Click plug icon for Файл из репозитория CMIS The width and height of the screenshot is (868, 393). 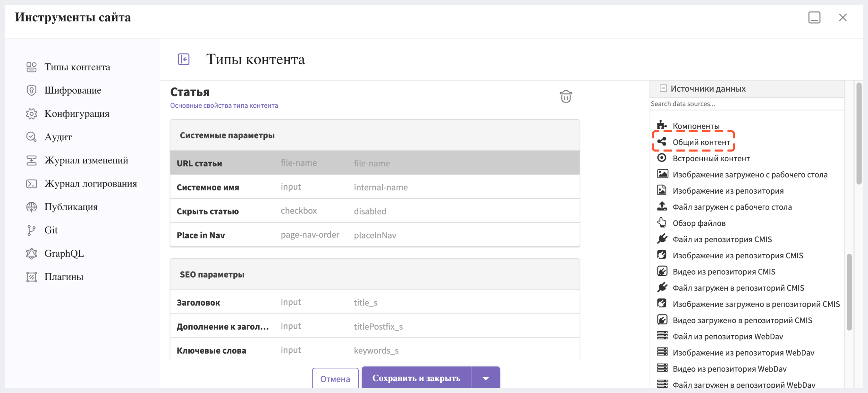click(662, 239)
